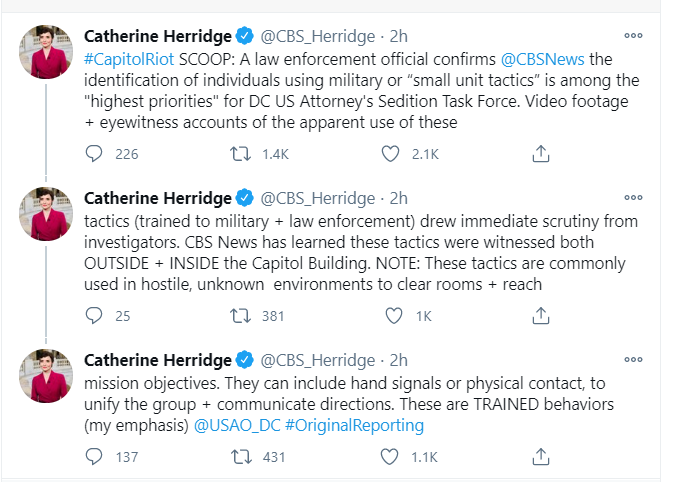This screenshot has width=682, height=482.
Task: Open the @USAO_DC mention link
Action: pos(237,425)
